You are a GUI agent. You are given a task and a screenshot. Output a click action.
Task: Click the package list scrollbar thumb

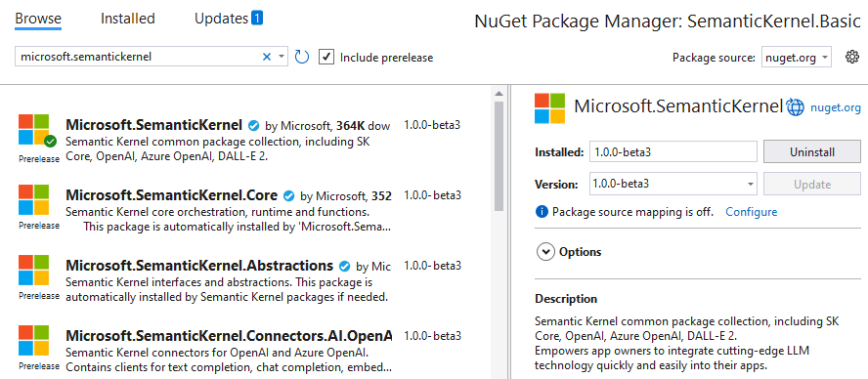tap(499, 156)
